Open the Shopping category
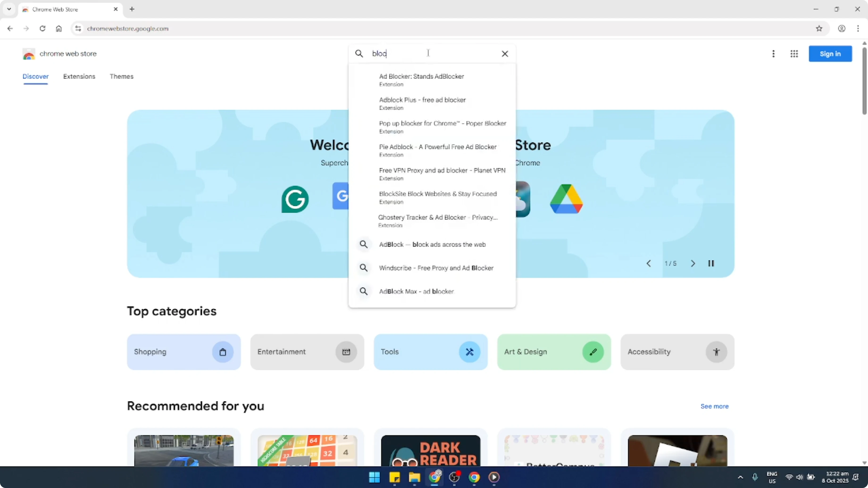868x488 pixels. (x=184, y=352)
